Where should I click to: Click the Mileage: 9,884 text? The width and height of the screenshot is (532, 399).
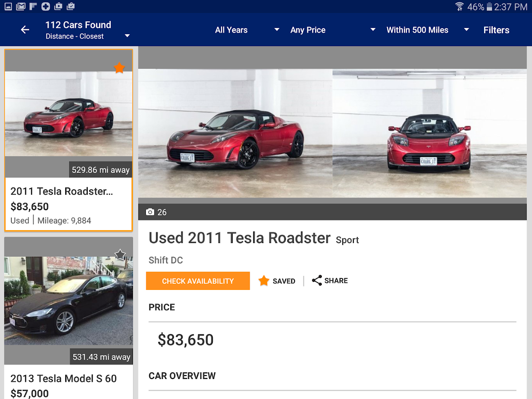click(x=64, y=221)
